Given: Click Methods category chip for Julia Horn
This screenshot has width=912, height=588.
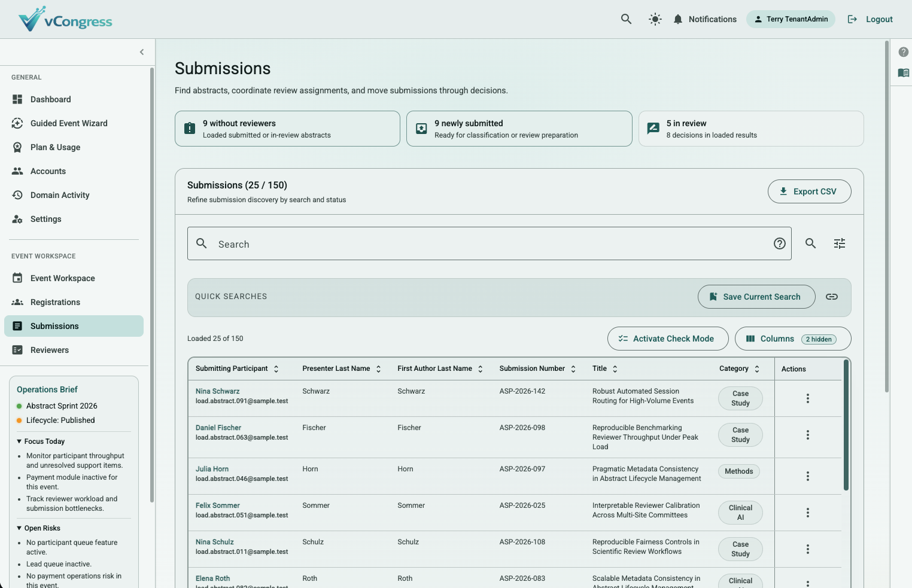Looking at the screenshot, I should click(739, 471).
